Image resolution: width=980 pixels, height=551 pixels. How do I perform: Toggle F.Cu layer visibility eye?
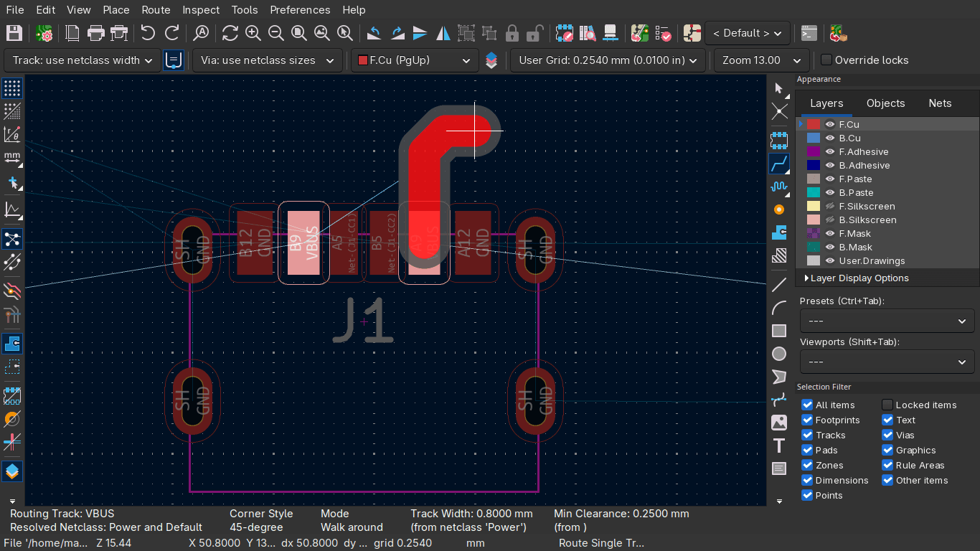830,124
